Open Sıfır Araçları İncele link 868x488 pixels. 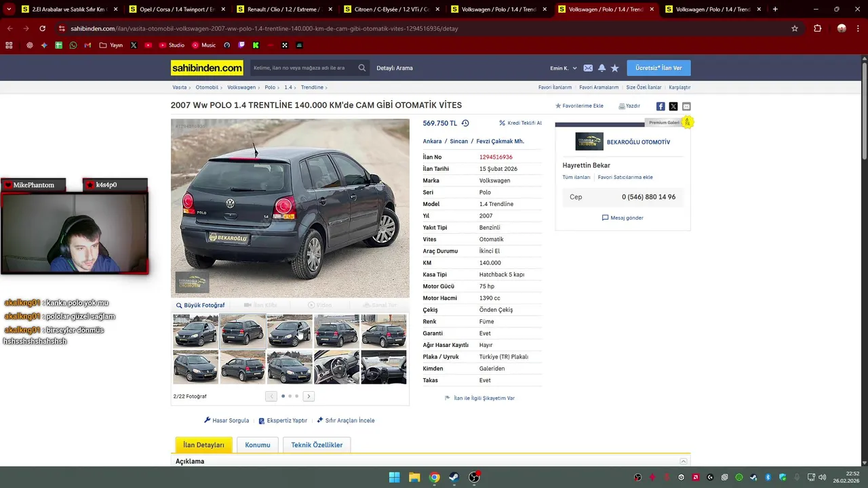[345, 420]
